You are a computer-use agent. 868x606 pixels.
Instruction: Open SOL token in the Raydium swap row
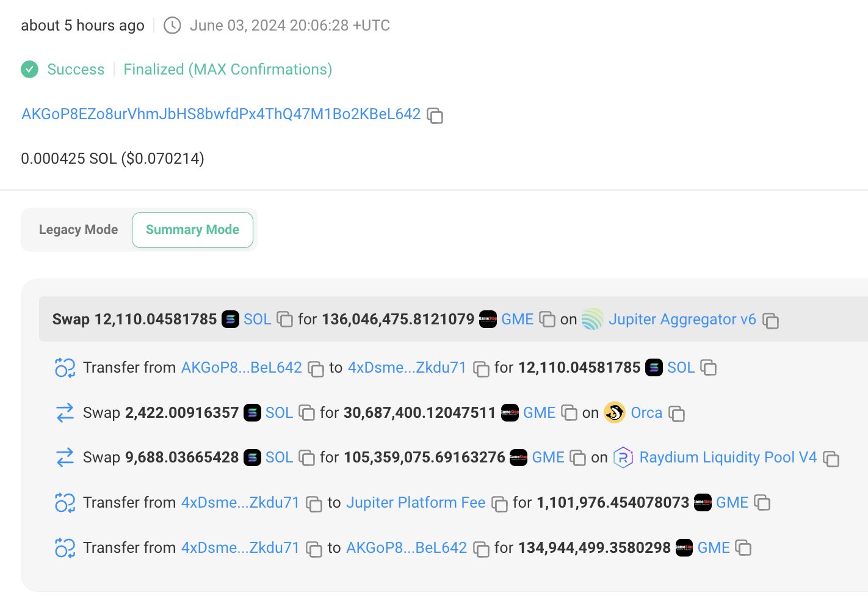coord(279,458)
